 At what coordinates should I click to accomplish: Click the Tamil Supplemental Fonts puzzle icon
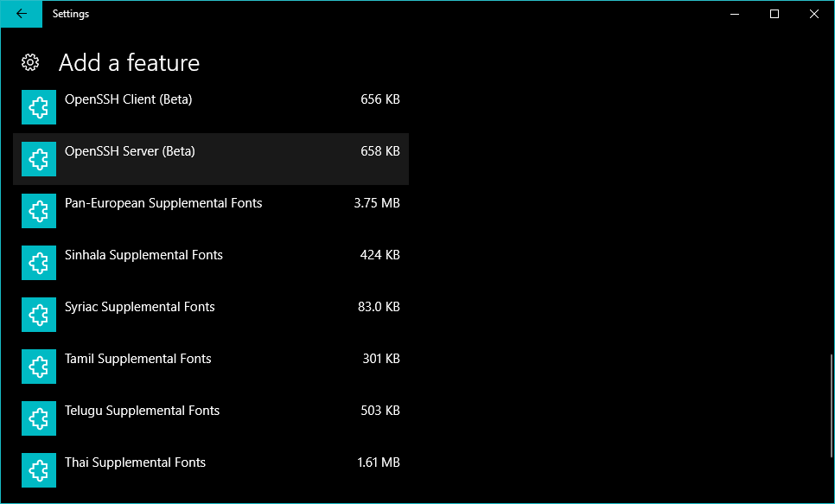pos(39,367)
